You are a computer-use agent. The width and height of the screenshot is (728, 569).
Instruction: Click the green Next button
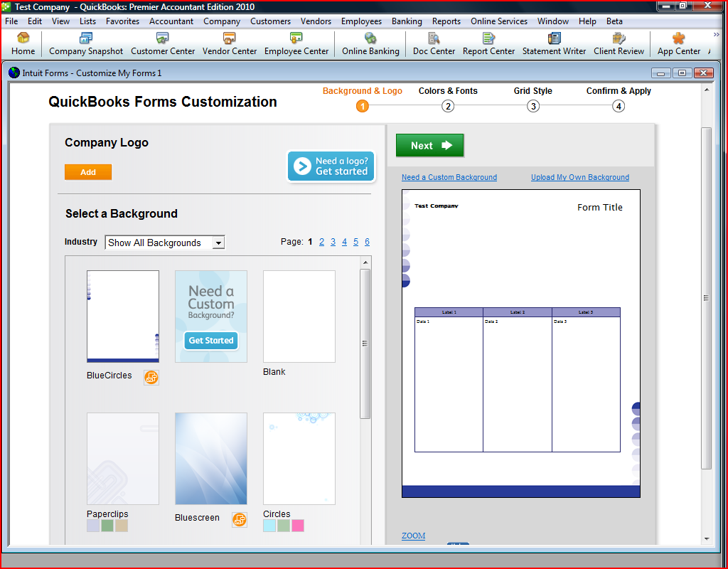point(430,145)
